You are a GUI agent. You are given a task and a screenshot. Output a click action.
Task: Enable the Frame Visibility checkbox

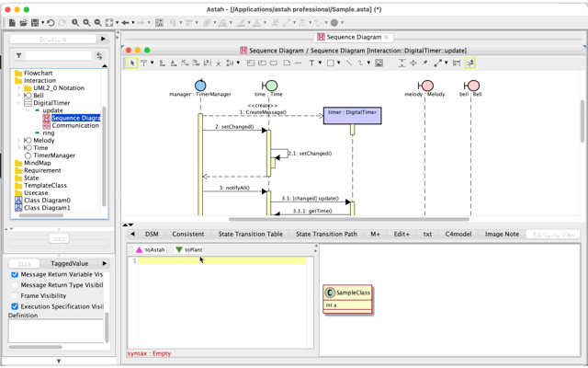click(15, 296)
